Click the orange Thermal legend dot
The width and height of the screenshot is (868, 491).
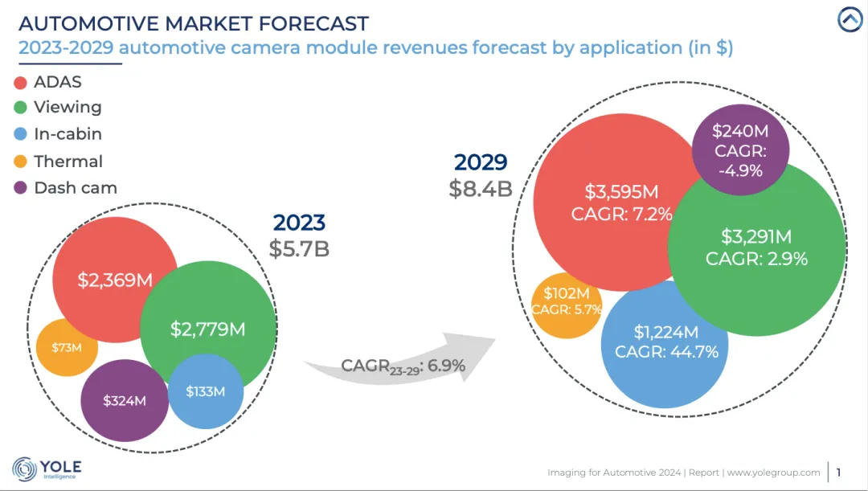tap(21, 162)
